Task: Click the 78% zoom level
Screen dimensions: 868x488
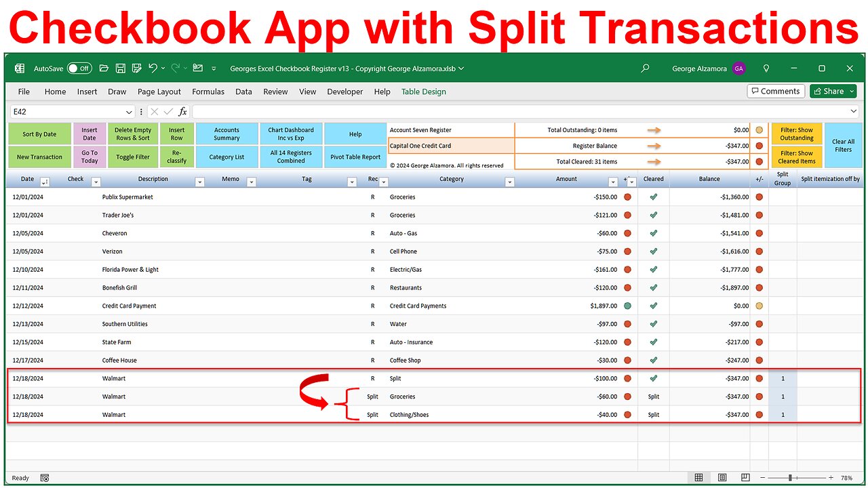Action: [846, 478]
